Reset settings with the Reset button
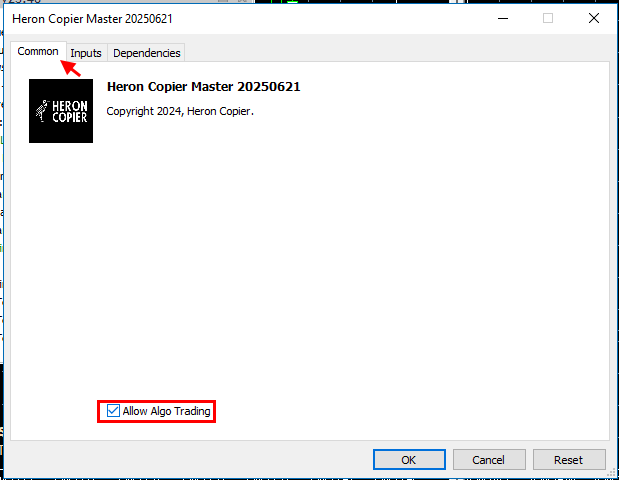Viewport: 619px width, 480px height. click(569, 460)
